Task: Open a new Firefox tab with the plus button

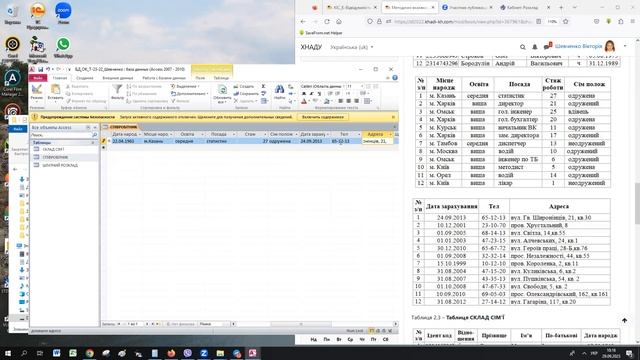Action: [561, 7]
